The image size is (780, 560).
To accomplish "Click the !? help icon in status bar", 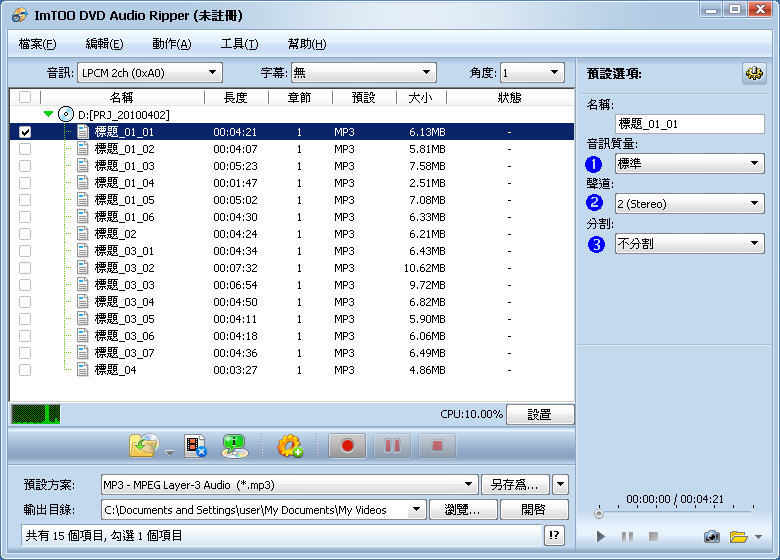I will point(555,536).
